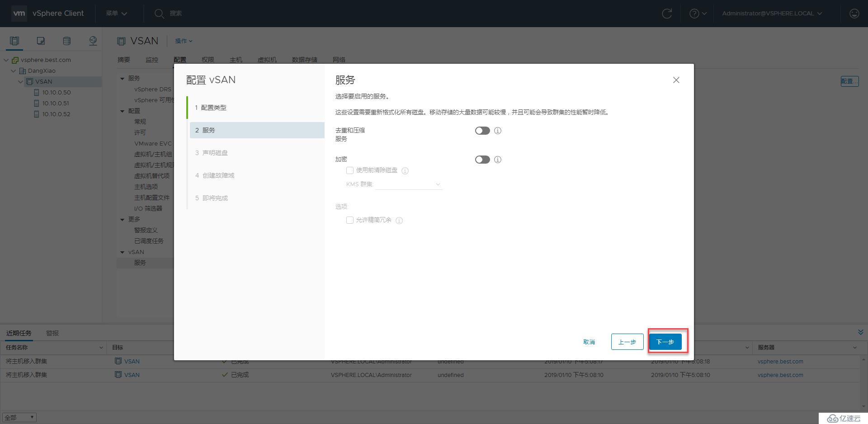Click the vCenter icon for vsphere.best.com
Screen dimensions: 868x424
(x=15, y=60)
